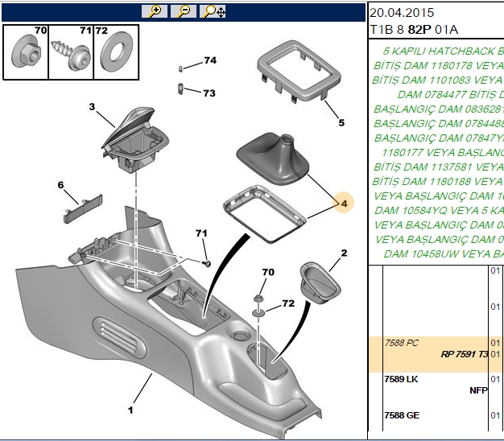Open the washer thumbnail numbered 72

click(116, 52)
